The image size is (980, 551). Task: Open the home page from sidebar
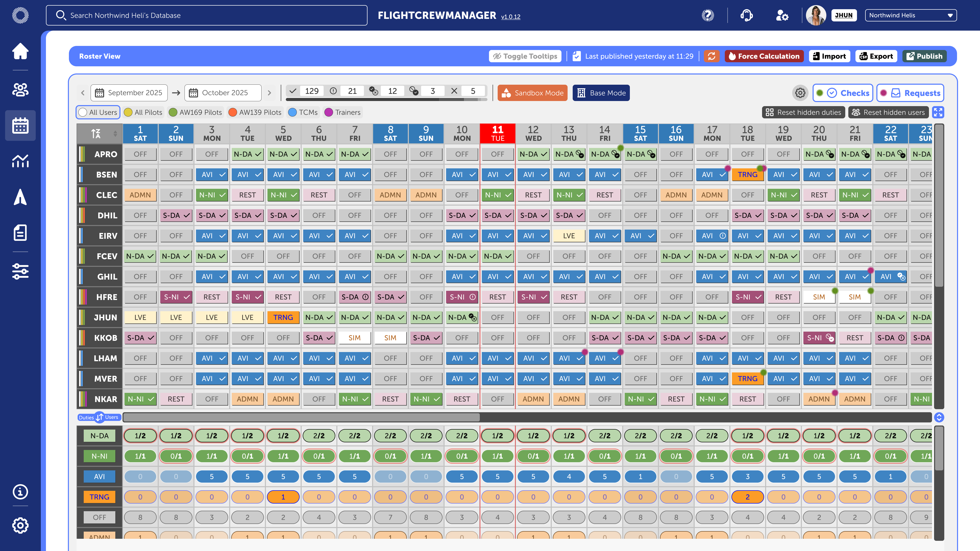[x=20, y=51]
